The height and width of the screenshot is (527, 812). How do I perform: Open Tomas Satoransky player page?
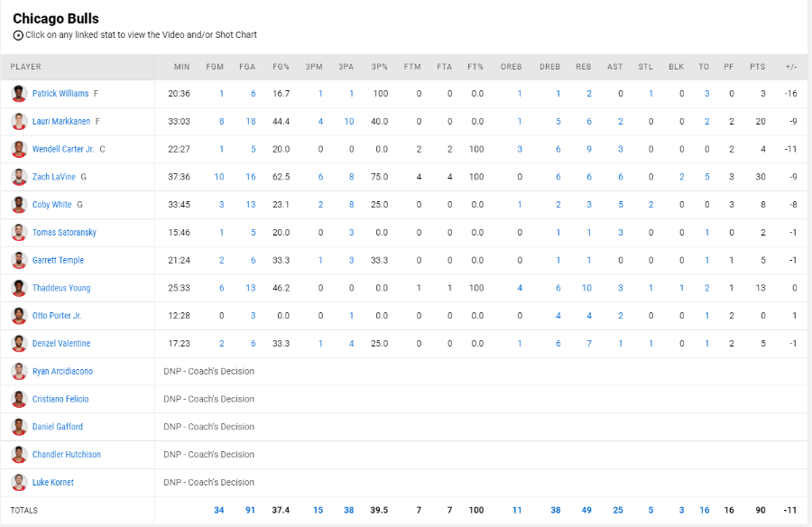click(x=64, y=232)
